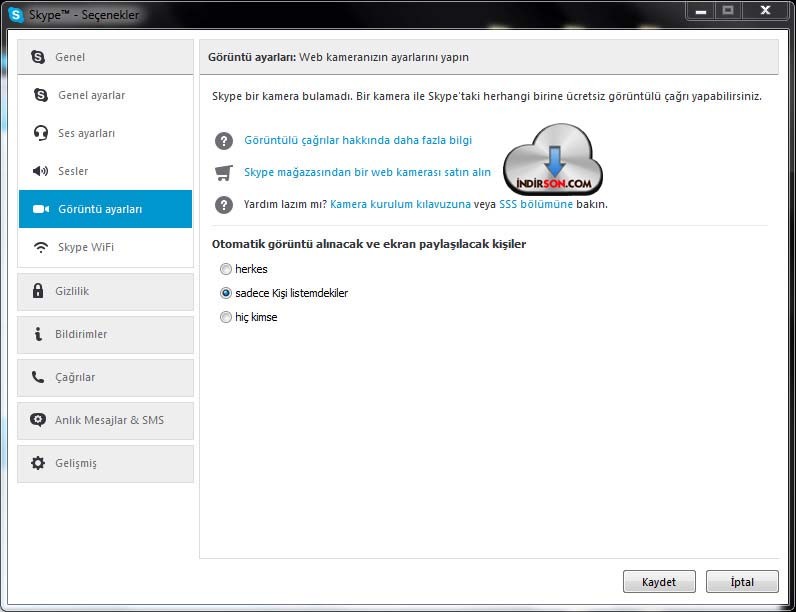
Task: Cancel changes with the İptal button
Action: click(x=742, y=582)
